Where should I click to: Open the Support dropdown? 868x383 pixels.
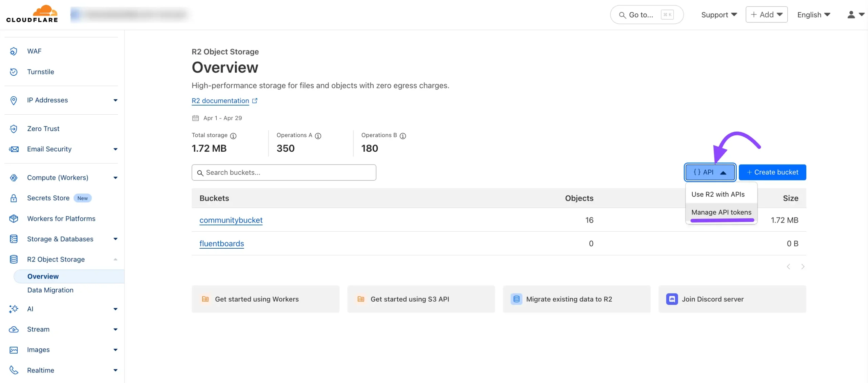pyautogui.click(x=719, y=15)
